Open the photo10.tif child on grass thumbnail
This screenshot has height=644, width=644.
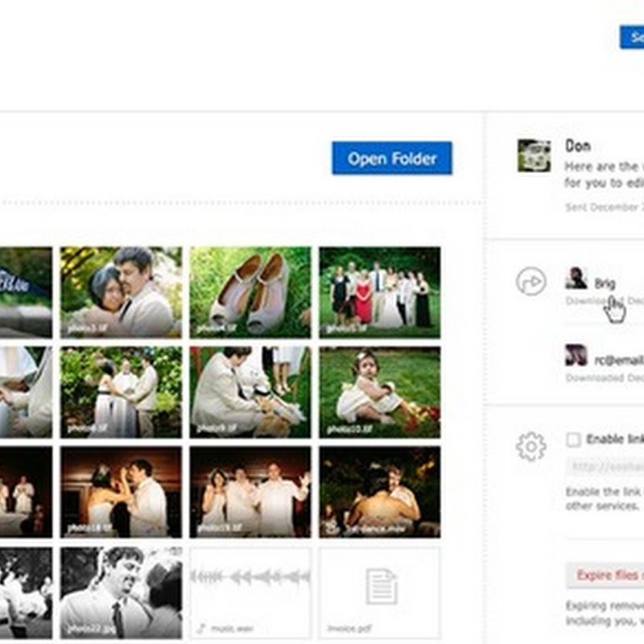[x=380, y=392]
